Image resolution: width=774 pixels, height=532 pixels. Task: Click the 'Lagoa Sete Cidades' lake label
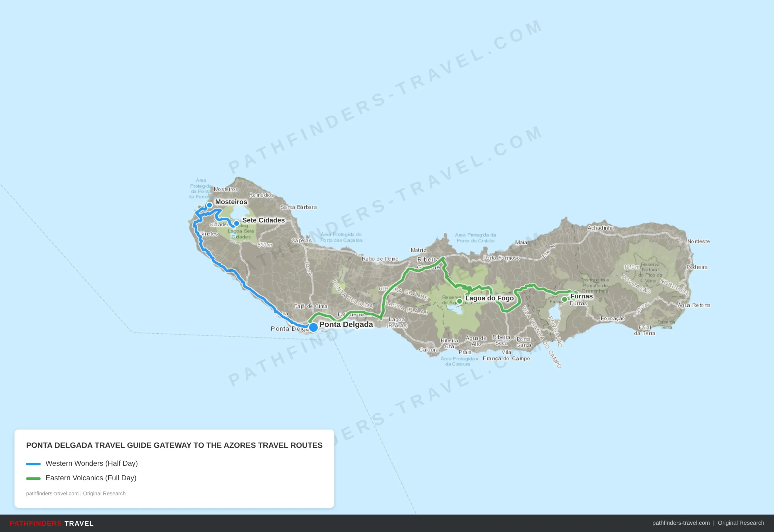[241, 234]
